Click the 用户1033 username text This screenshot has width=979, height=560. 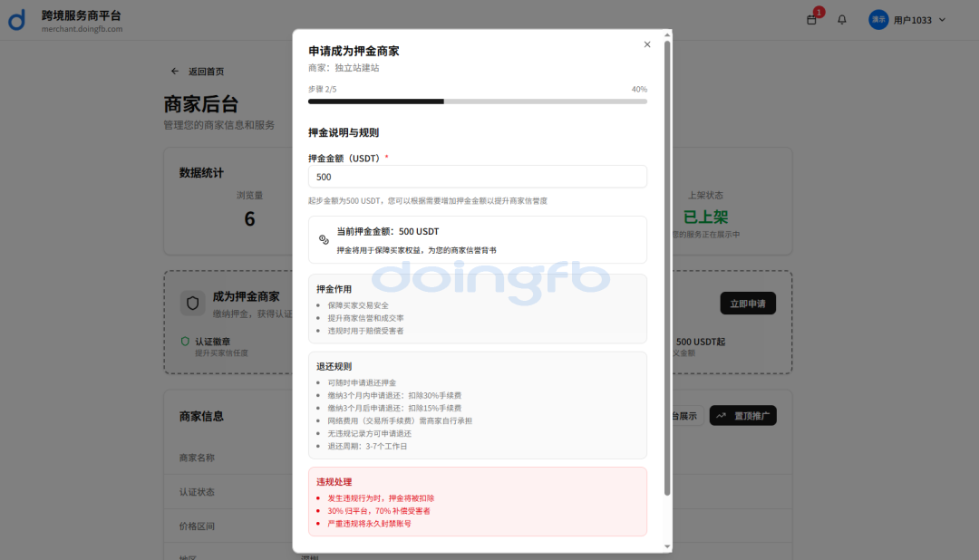point(912,20)
